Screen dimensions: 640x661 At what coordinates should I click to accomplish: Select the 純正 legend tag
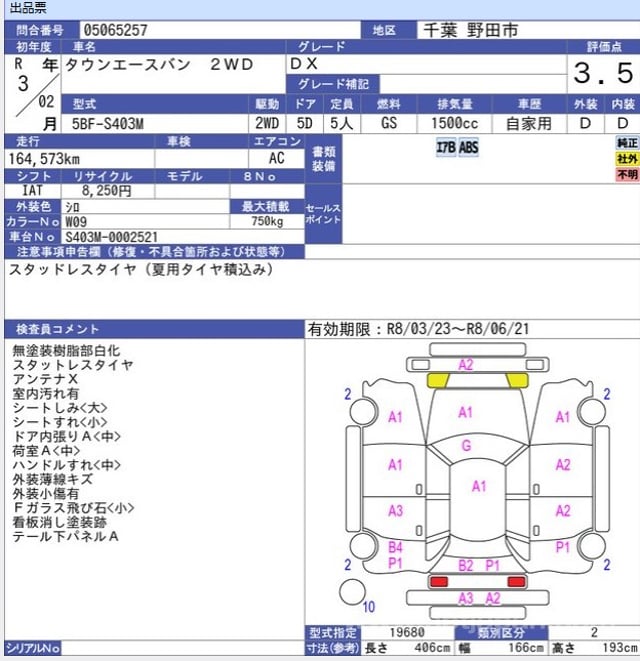pos(627,143)
